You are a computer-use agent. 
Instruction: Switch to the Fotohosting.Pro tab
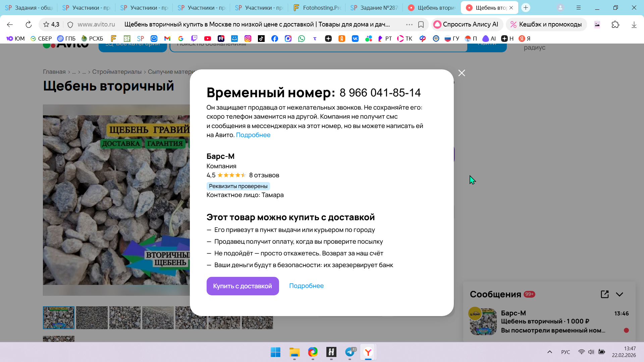coord(317,8)
